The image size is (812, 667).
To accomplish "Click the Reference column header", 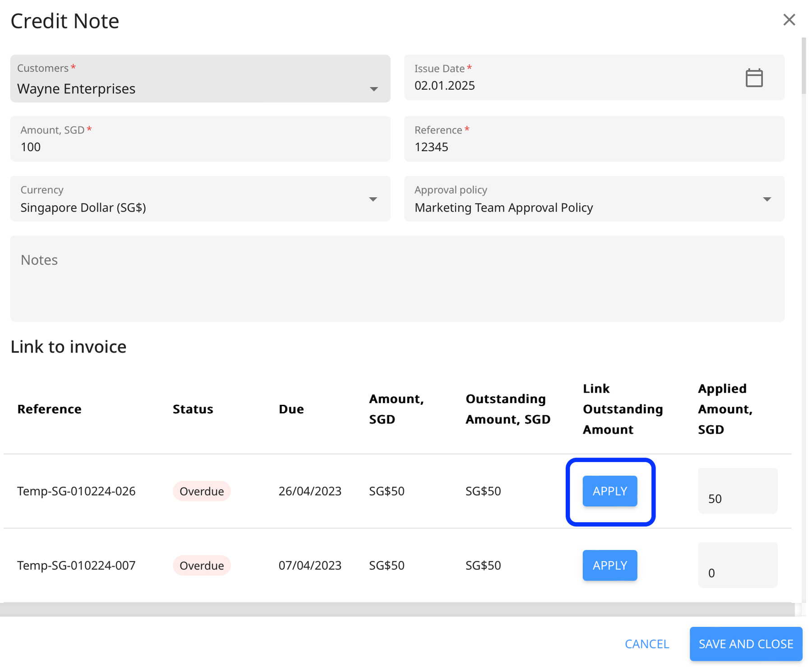I will 49,409.
